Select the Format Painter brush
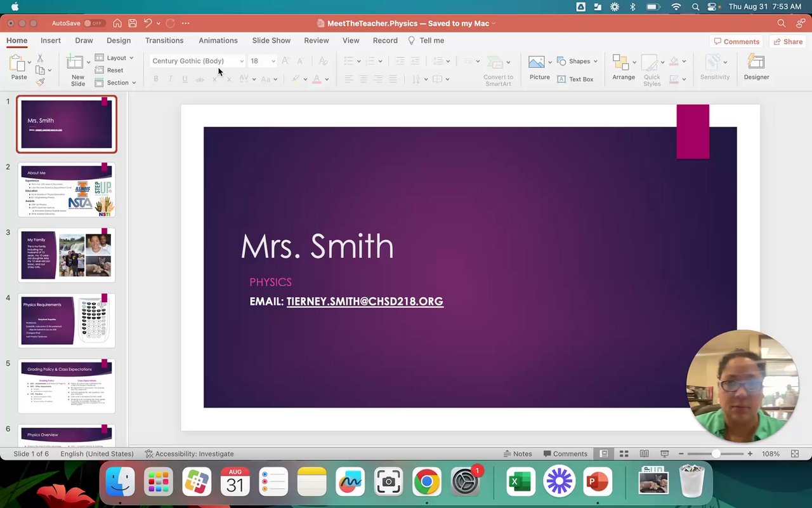 (40, 82)
